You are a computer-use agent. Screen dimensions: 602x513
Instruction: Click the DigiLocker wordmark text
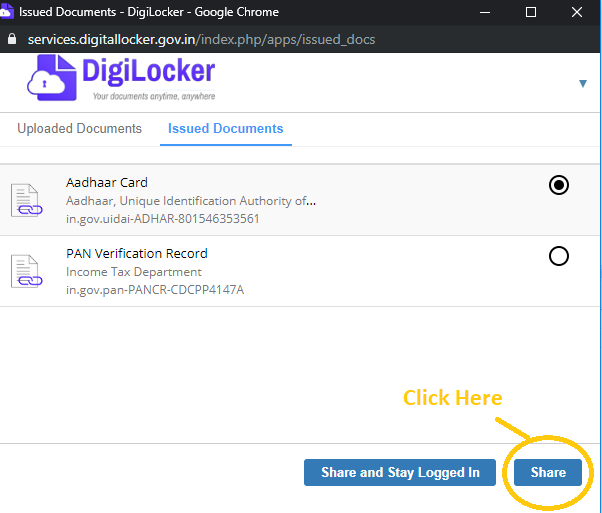pyautogui.click(x=149, y=71)
